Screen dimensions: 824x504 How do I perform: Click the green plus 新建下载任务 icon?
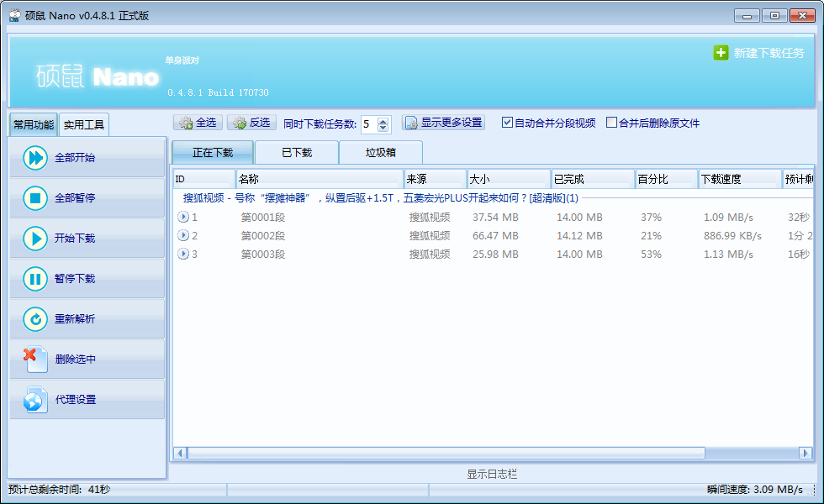[721, 52]
